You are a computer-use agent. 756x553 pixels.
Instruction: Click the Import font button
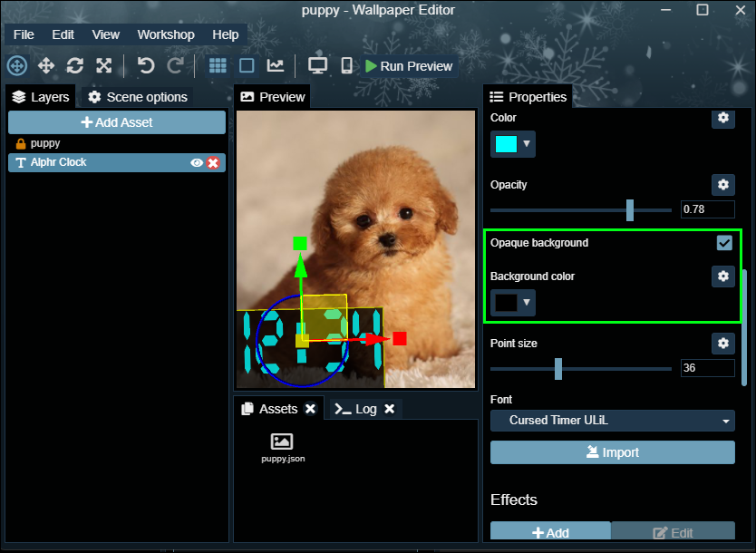click(x=612, y=452)
